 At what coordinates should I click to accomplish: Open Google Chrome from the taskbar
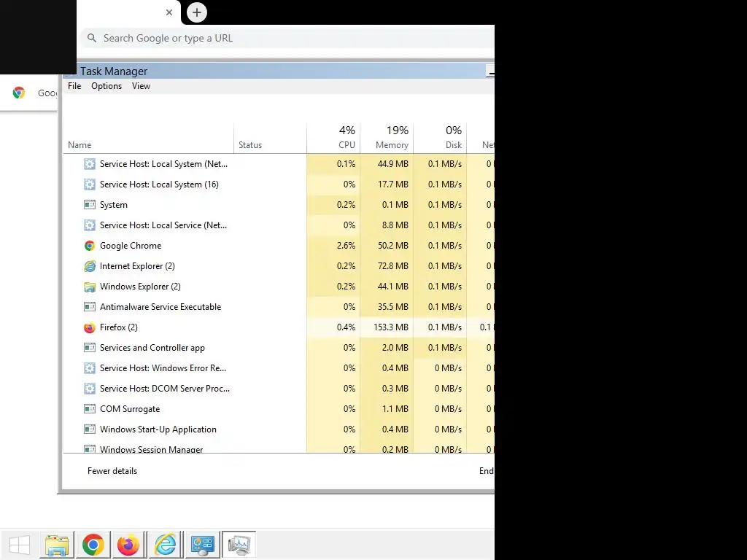(93, 544)
